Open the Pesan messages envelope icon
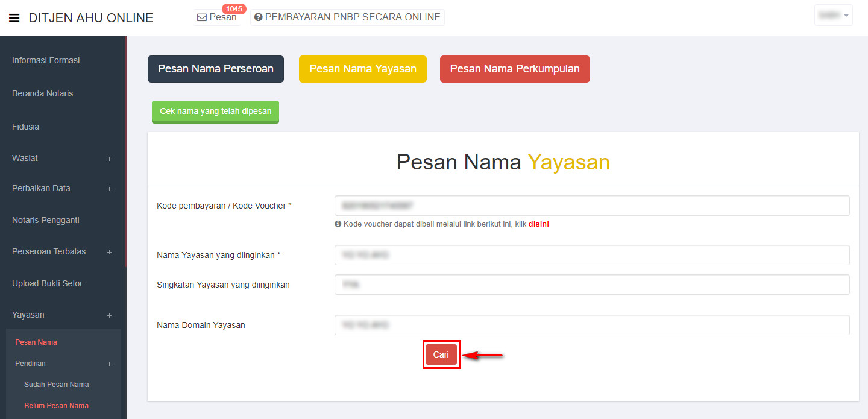This screenshot has height=419, width=868. click(x=203, y=17)
